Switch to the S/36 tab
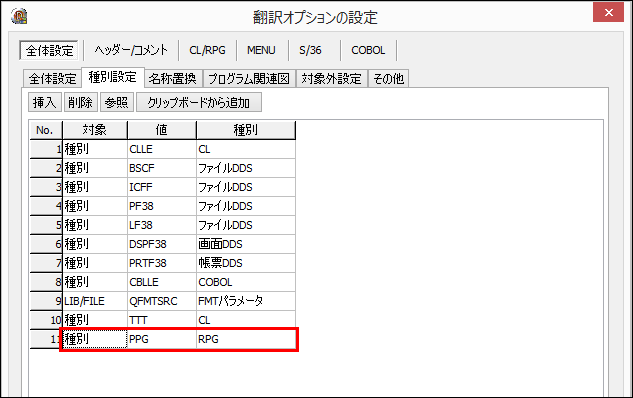The height and width of the screenshot is (398, 633). [x=310, y=50]
